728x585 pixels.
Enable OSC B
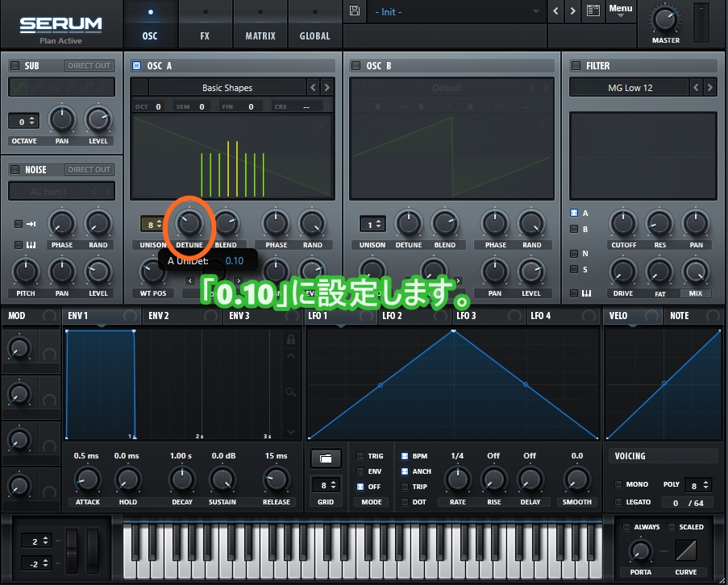(x=355, y=65)
